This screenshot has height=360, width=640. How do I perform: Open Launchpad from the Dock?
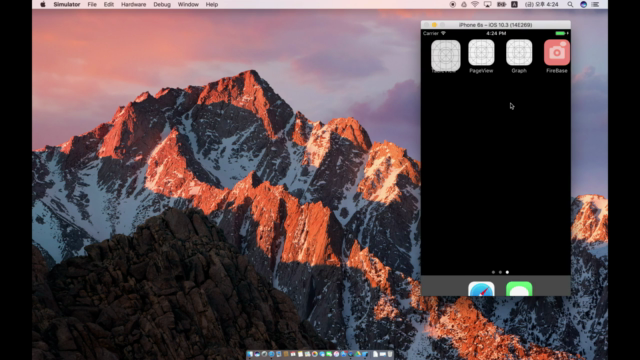(264, 354)
